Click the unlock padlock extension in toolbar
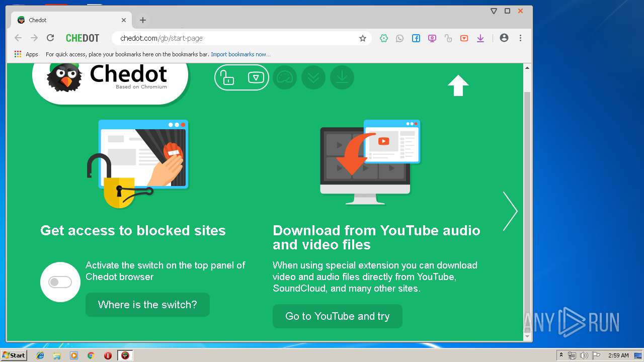The image size is (644, 362). [448, 38]
